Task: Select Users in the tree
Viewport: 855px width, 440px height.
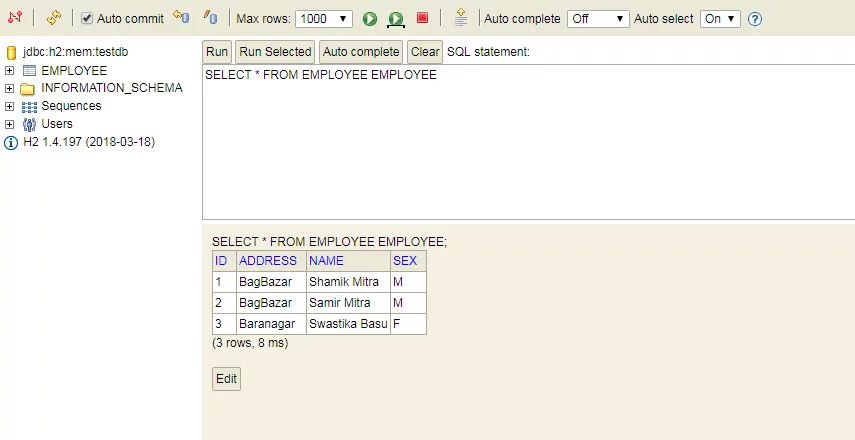Action: [57, 123]
